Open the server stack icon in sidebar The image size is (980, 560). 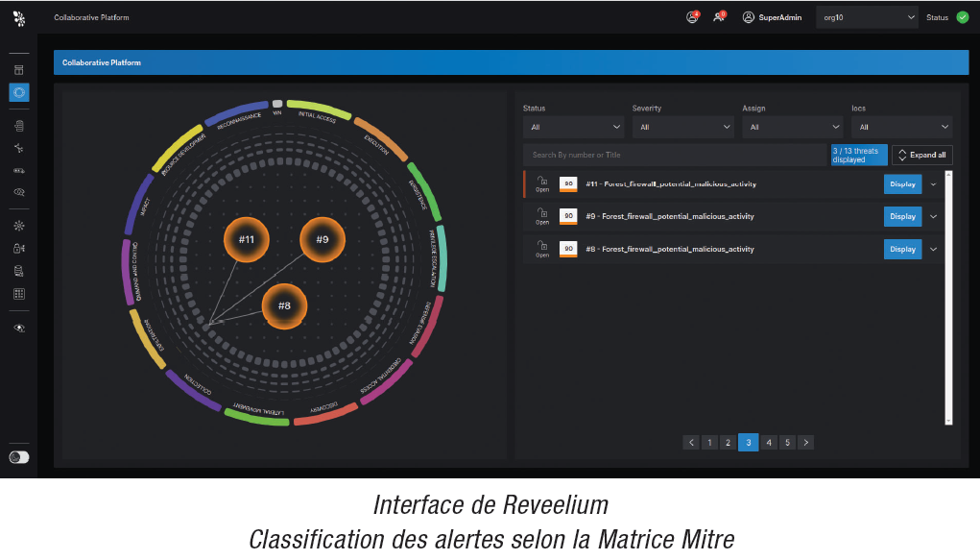pos(19,126)
